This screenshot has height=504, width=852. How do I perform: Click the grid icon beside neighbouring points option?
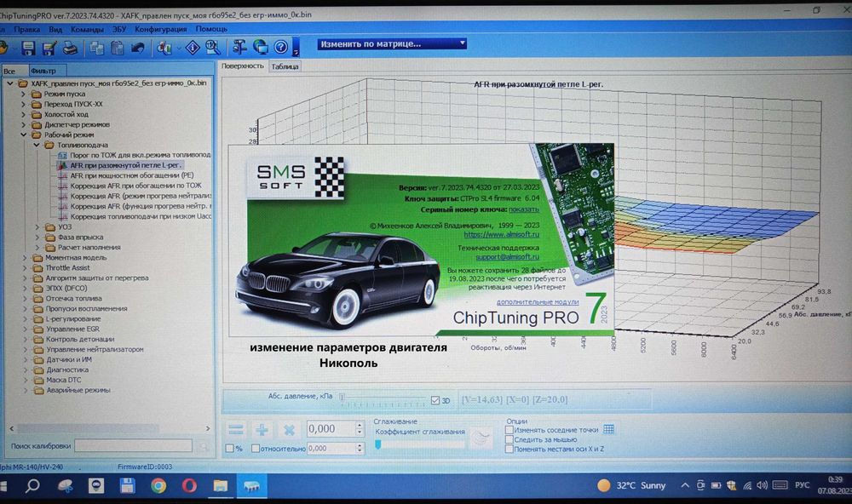tap(609, 429)
